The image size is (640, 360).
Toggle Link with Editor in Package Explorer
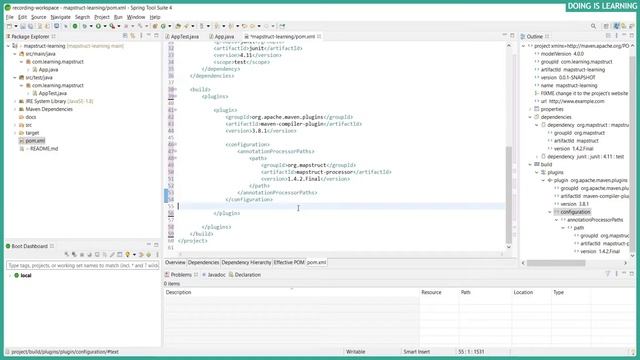click(133, 36)
